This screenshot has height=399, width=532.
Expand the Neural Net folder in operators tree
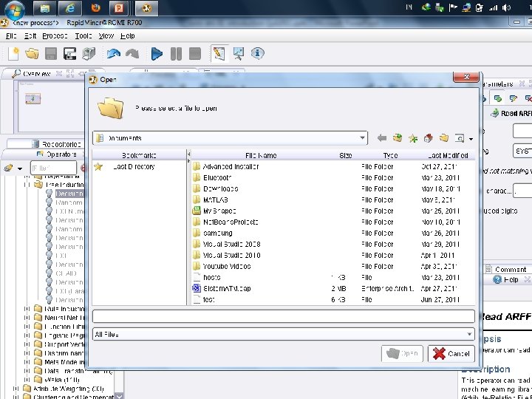click(27, 318)
